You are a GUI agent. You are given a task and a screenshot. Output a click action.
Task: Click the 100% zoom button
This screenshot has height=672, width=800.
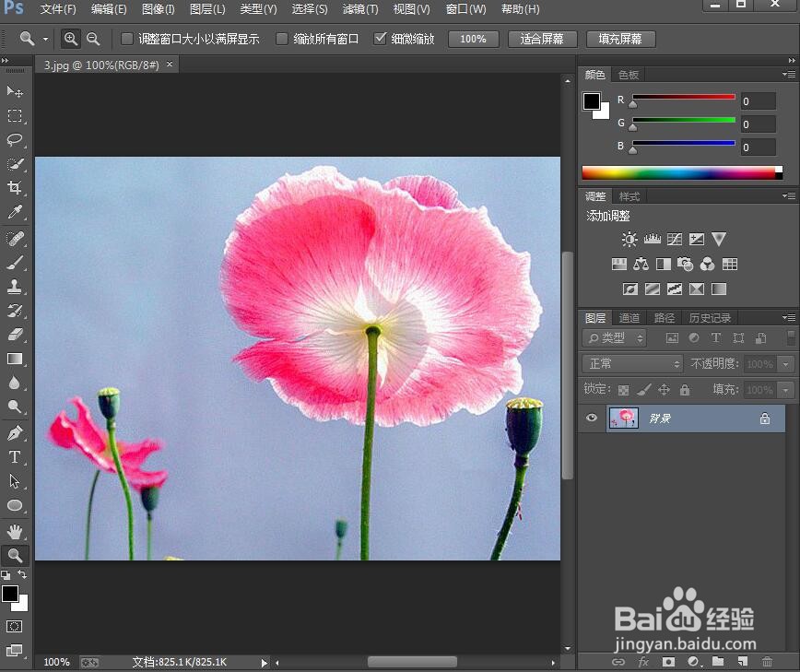473,39
